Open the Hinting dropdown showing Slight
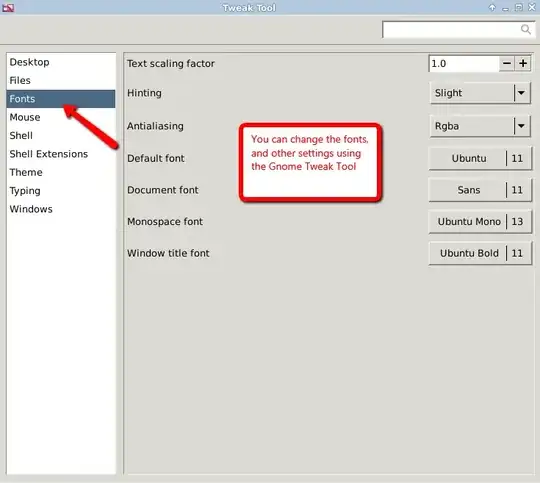The height and width of the screenshot is (483, 540). click(x=480, y=93)
